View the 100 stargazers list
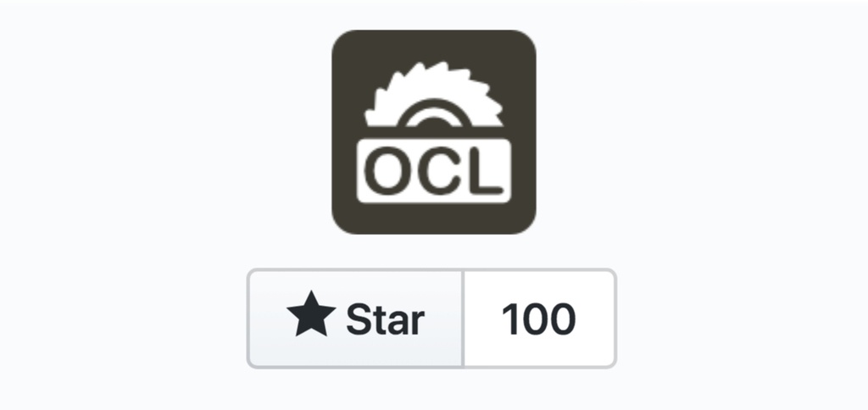The image size is (868, 410). [x=538, y=319]
